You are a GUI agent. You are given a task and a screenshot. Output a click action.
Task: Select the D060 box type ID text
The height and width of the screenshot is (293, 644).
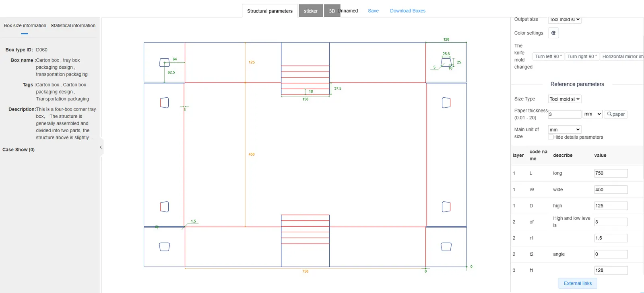pos(41,50)
